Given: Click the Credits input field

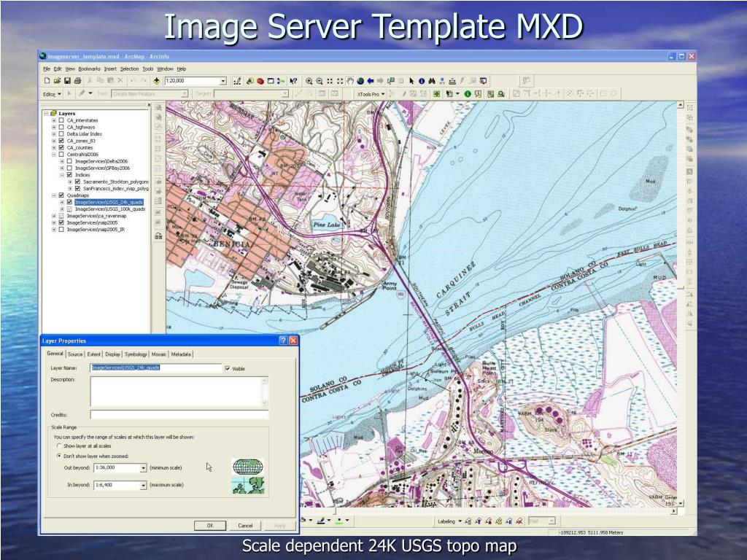Looking at the screenshot, I should coord(179,414).
